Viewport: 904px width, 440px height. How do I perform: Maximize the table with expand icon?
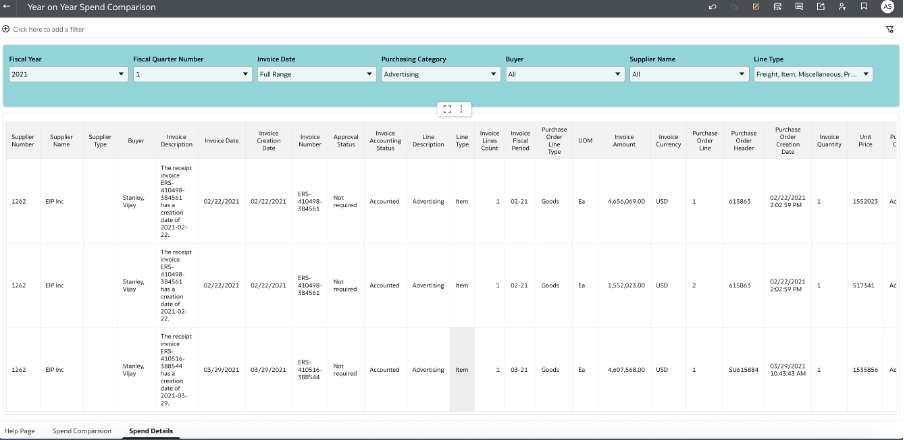point(447,109)
